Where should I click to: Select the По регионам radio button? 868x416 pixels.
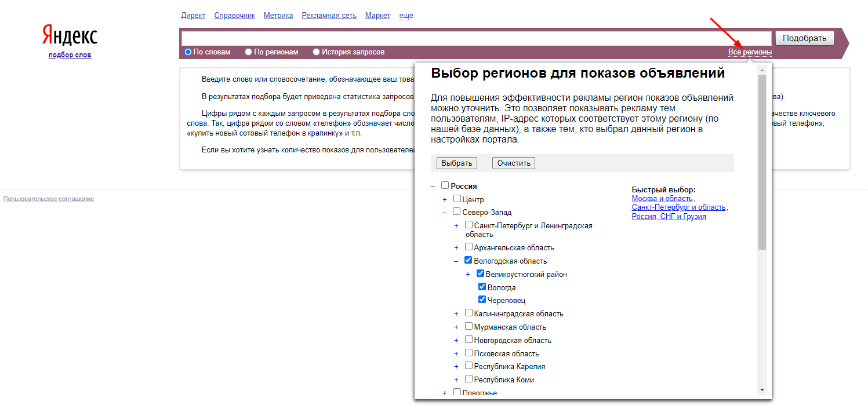pos(248,52)
